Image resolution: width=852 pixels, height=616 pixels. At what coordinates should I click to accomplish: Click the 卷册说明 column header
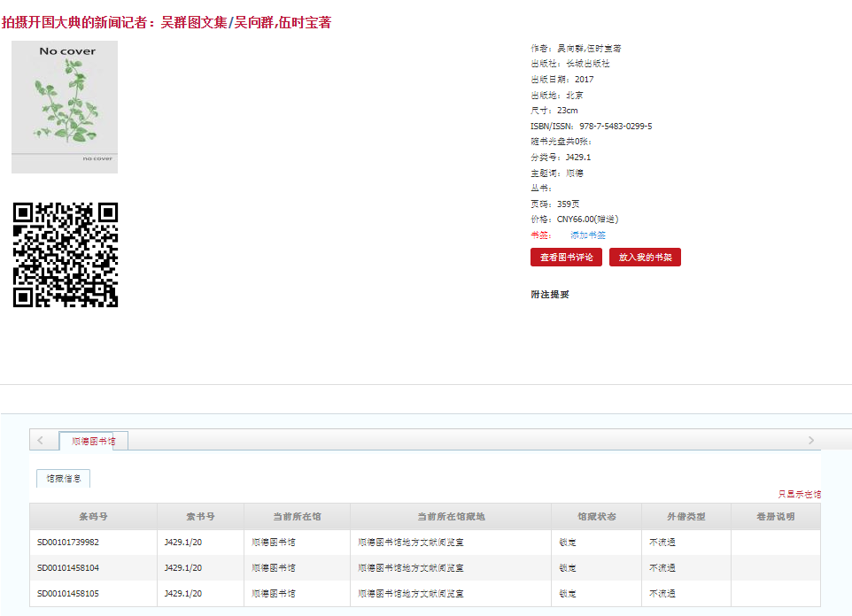[776, 517]
